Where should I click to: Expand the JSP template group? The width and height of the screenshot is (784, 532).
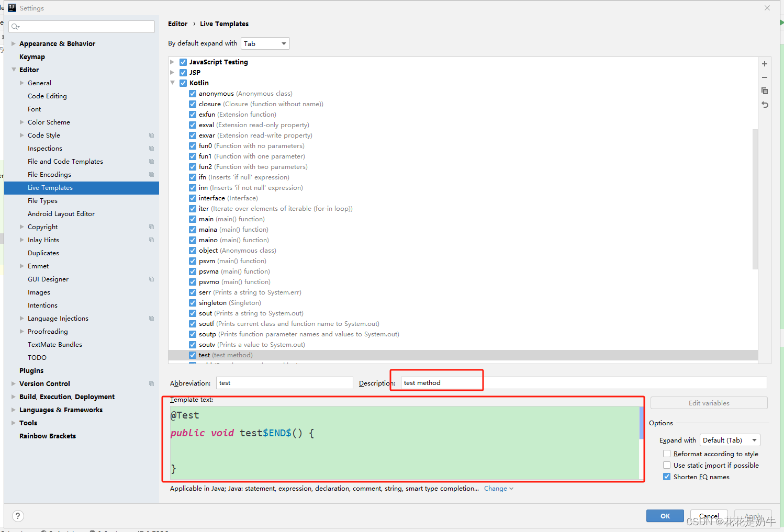[x=172, y=73]
